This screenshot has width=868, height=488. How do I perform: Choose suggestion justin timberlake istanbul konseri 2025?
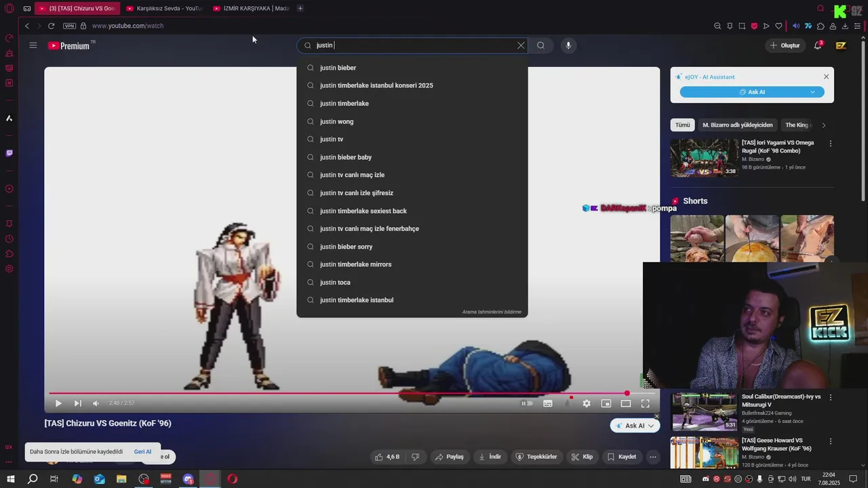coord(412,85)
